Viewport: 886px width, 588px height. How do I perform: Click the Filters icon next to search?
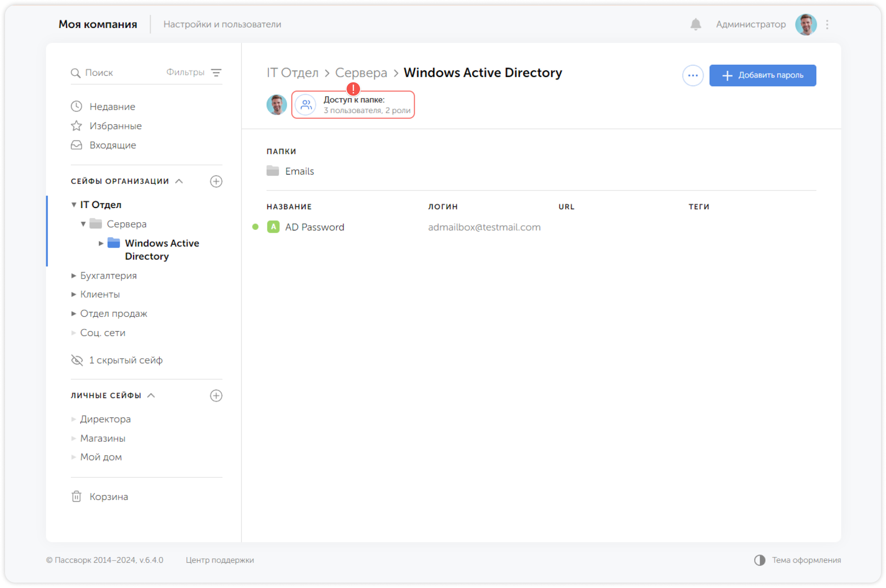tap(216, 73)
